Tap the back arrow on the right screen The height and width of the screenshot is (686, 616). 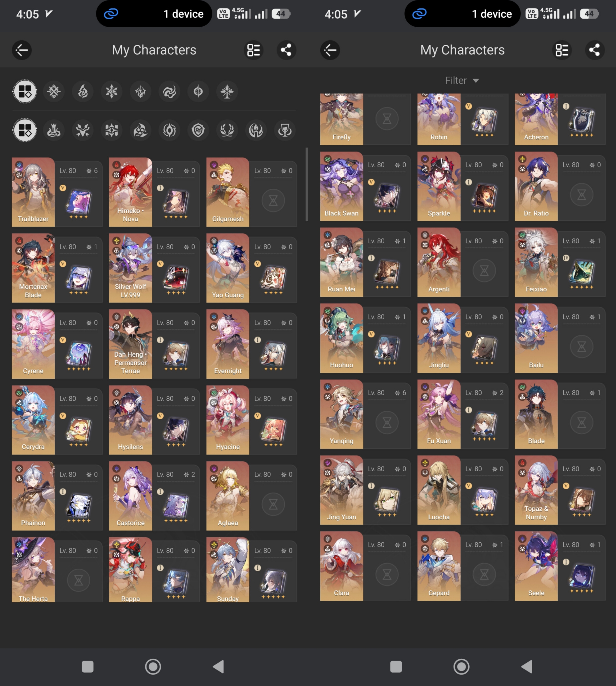tap(330, 50)
